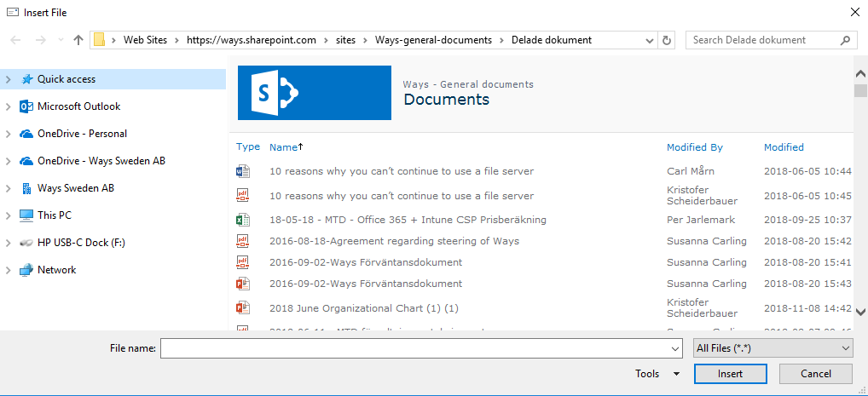868x396 pixels.
Task: Click PDF icon for 10 reasons document
Action: [x=243, y=195]
